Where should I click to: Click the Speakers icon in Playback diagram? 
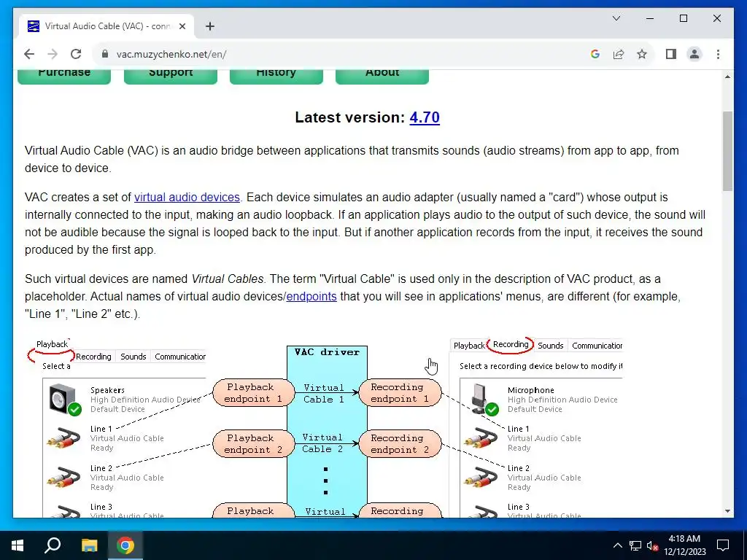(x=65, y=400)
